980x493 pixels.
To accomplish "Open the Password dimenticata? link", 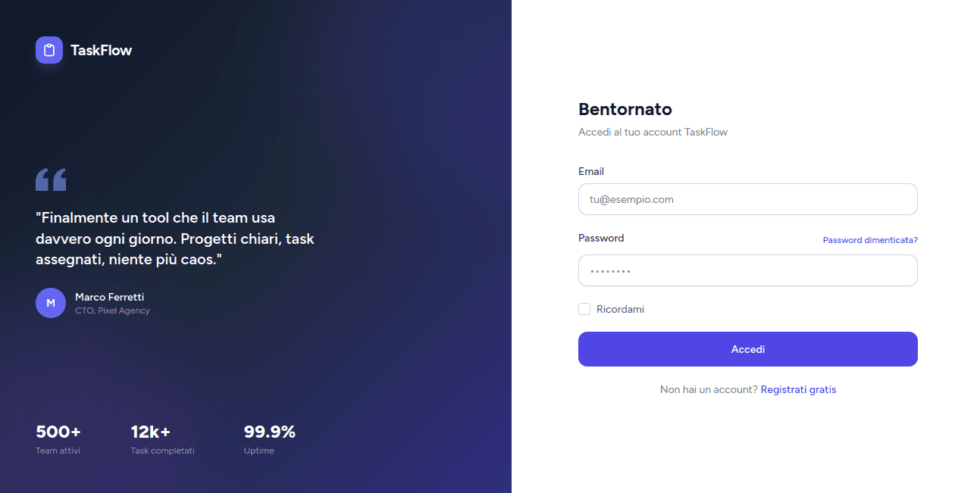I will click(x=870, y=240).
